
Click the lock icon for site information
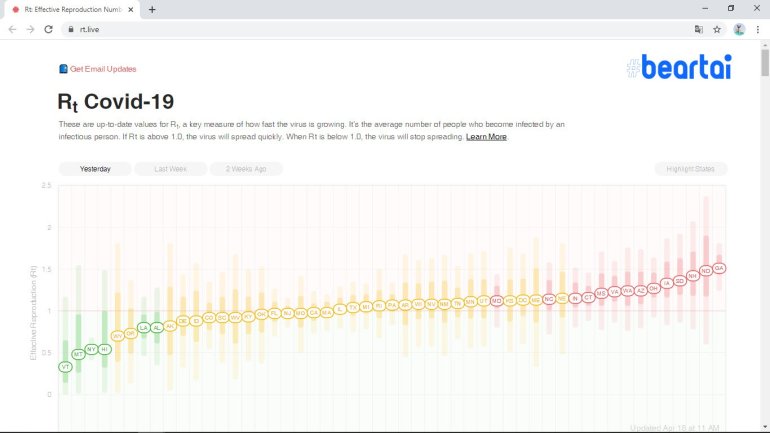click(x=70, y=29)
